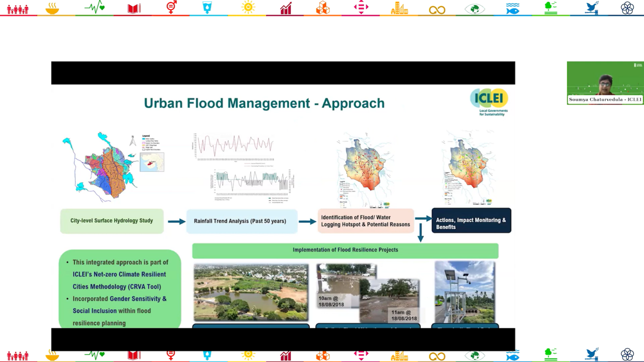This screenshot has height=362, width=644.
Task: Click the colorful hydrology map image
Action: coord(105,166)
